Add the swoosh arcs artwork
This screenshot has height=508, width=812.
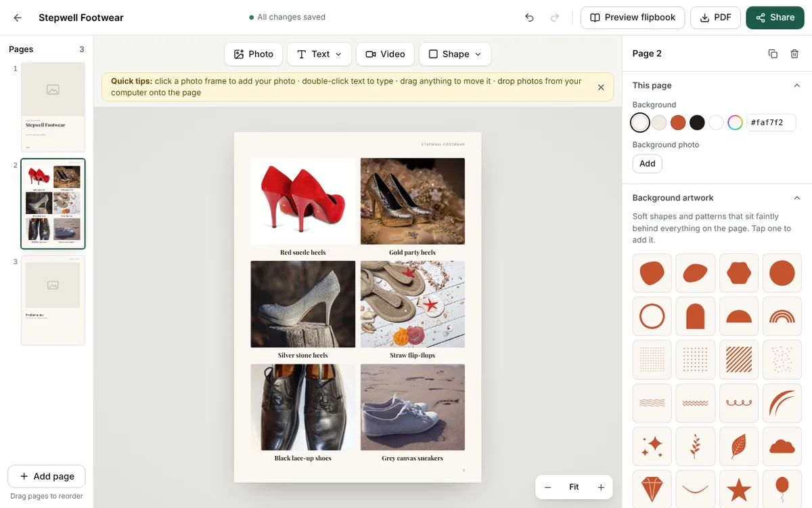[x=782, y=403]
